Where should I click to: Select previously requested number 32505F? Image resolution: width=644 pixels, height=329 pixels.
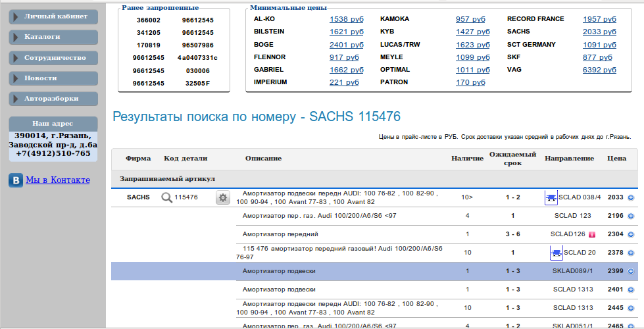198,84
